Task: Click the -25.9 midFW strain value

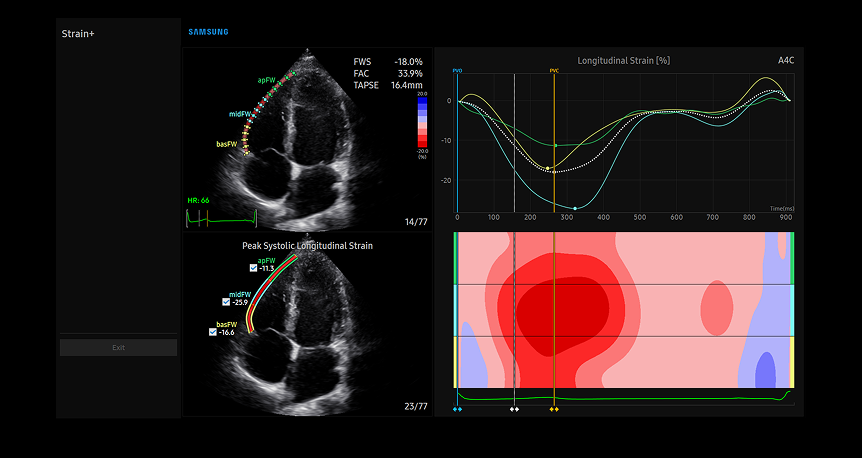Action: point(240,302)
